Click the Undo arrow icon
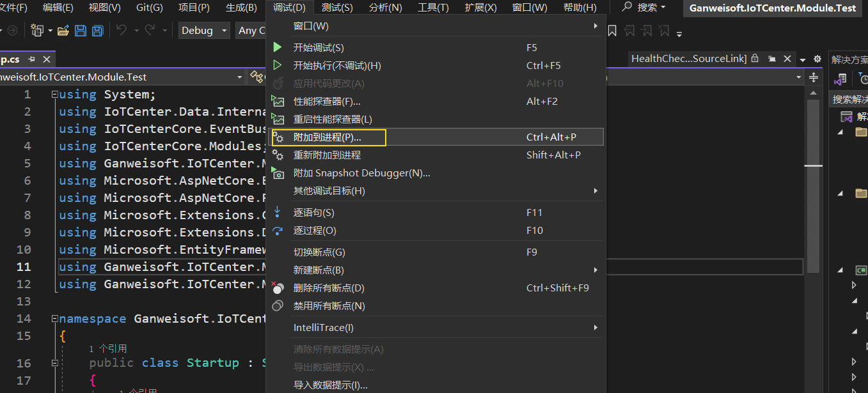 pos(122,30)
